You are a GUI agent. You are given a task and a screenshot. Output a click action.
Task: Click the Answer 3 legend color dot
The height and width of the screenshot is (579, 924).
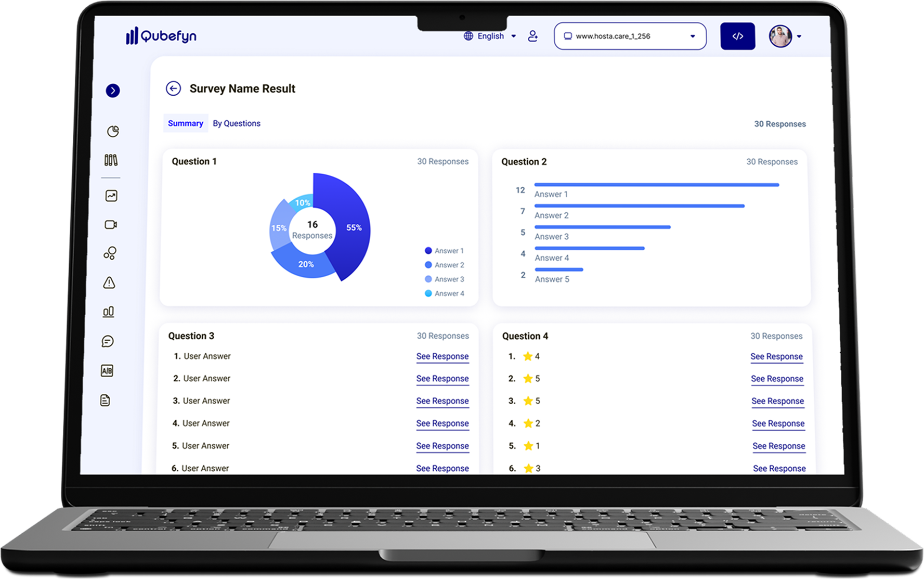coord(428,279)
